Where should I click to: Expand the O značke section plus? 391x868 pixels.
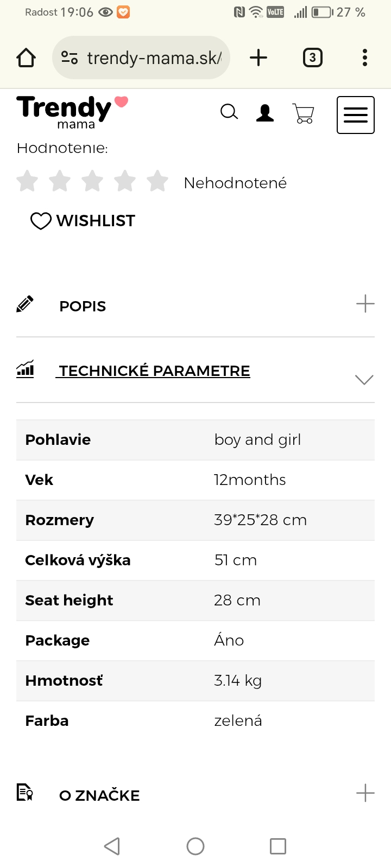[x=365, y=793]
